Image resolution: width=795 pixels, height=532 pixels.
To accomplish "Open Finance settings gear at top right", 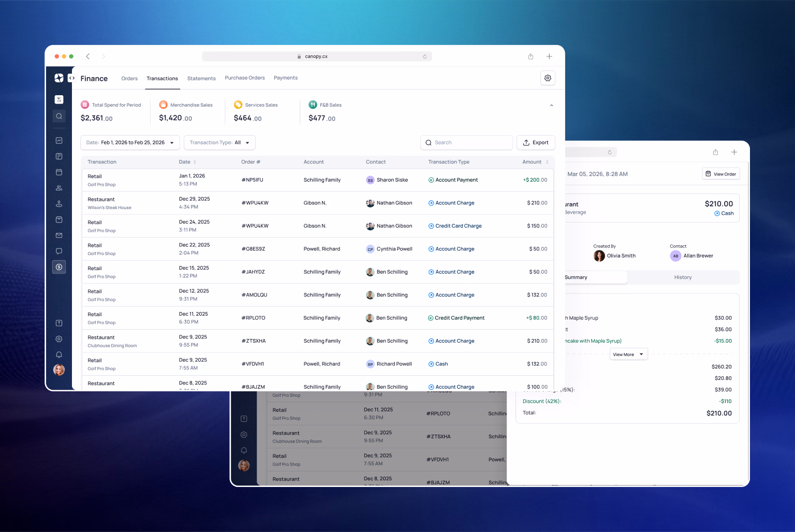I will [x=548, y=78].
